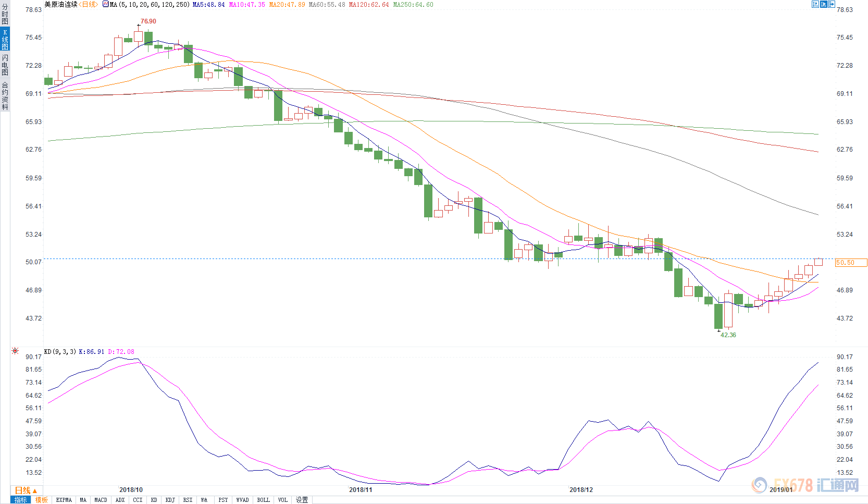Click the KD(9,3,3) indicator label
868x504 pixels.
60,352
